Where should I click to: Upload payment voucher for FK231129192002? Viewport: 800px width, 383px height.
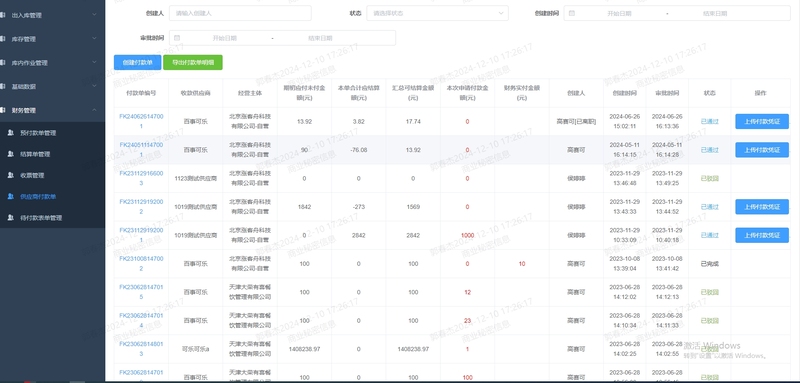(x=762, y=207)
